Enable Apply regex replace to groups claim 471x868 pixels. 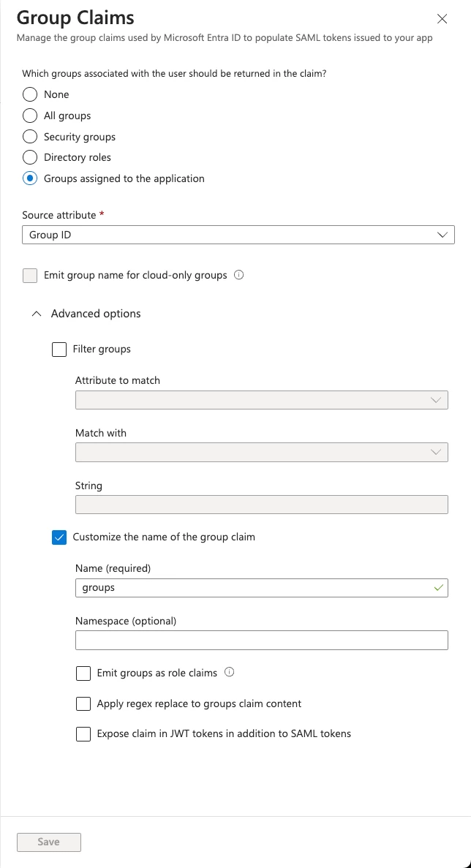[x=83, y=703]
